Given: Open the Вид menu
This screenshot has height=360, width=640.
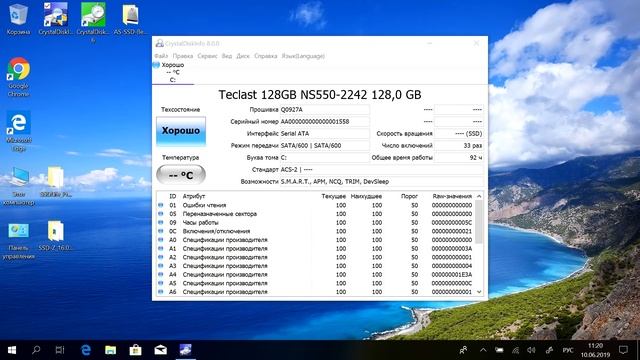Looking at the screenshot, I should [227, 56].
